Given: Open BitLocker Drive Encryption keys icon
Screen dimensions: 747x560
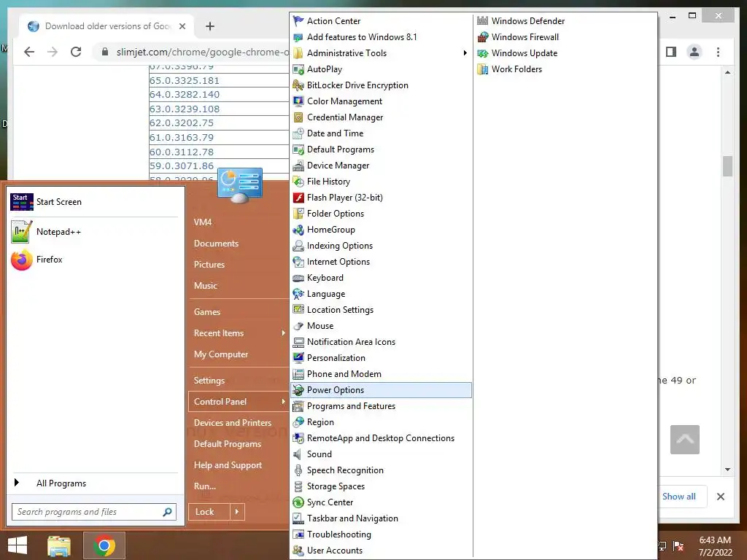Looking at the screenshot, I should (x=298, y=85).
